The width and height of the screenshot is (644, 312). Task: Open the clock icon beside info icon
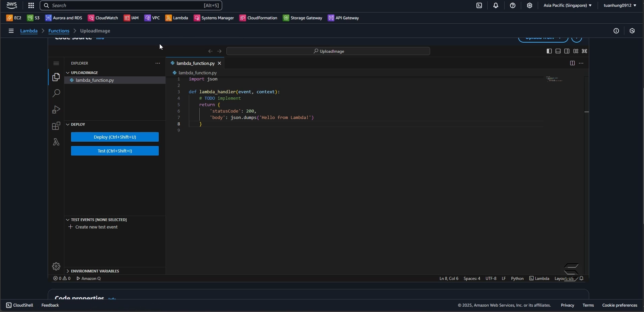click(632, 31)
